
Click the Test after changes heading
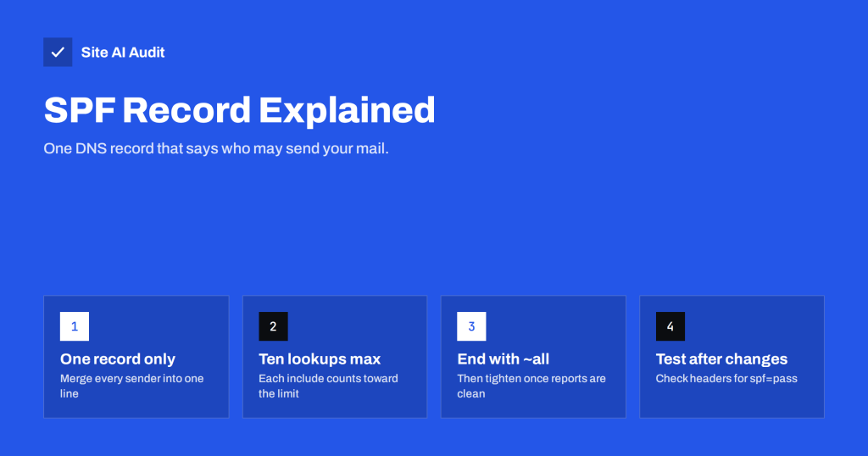(721, 359)
